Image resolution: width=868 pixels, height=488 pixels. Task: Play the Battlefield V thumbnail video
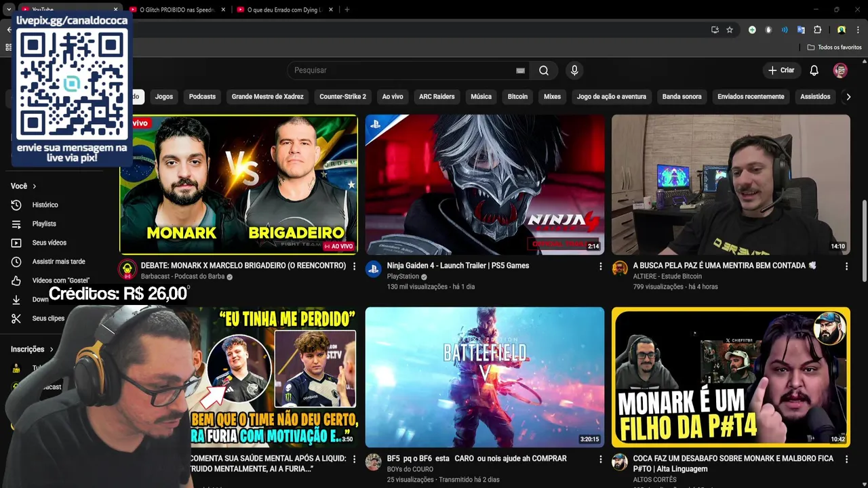pos(485,378)
